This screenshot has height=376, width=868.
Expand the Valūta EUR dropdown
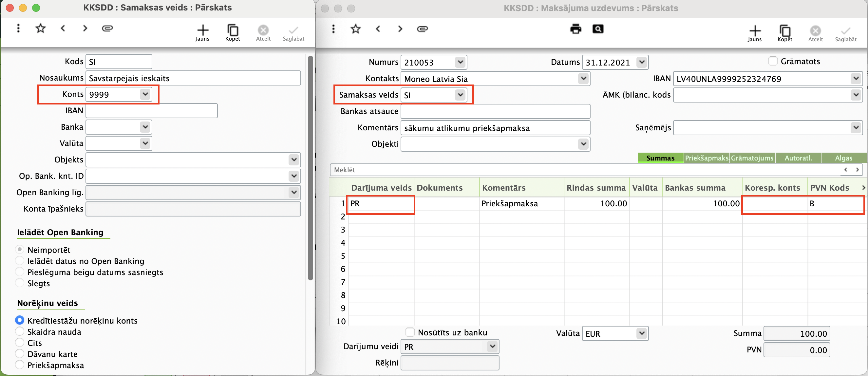(642, 333)
